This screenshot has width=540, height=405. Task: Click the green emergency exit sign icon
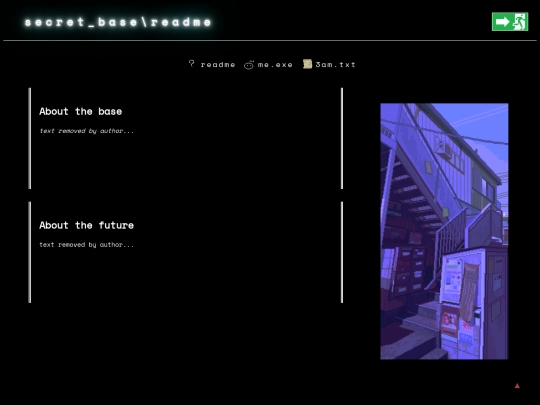510,22
